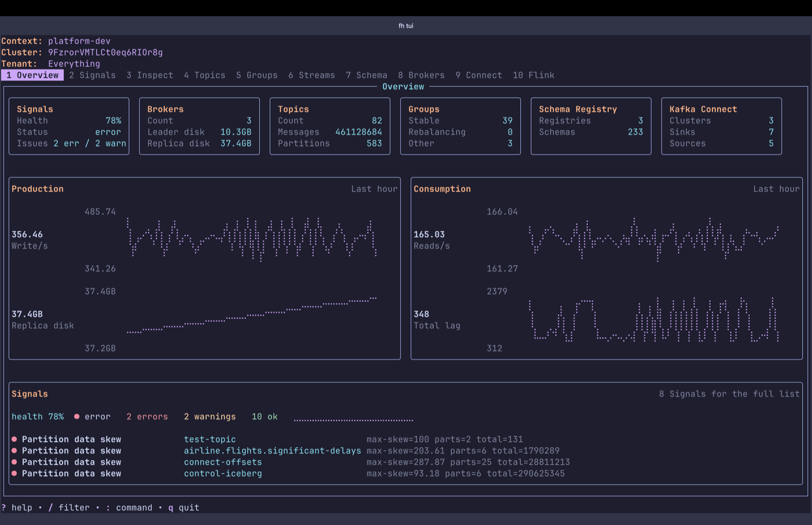Go to the 4 Topics tab
Viewport: 812px width, 525px height.
click(205, 75)
